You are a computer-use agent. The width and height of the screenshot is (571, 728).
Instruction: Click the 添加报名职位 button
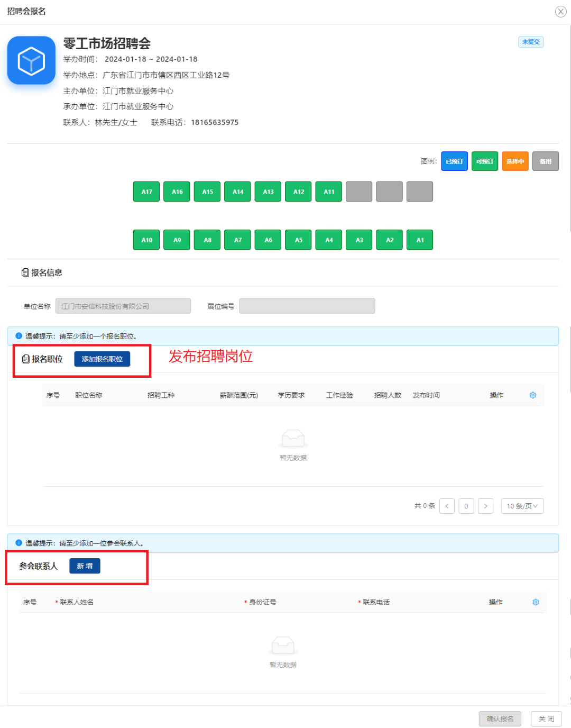tap(103, 359)
